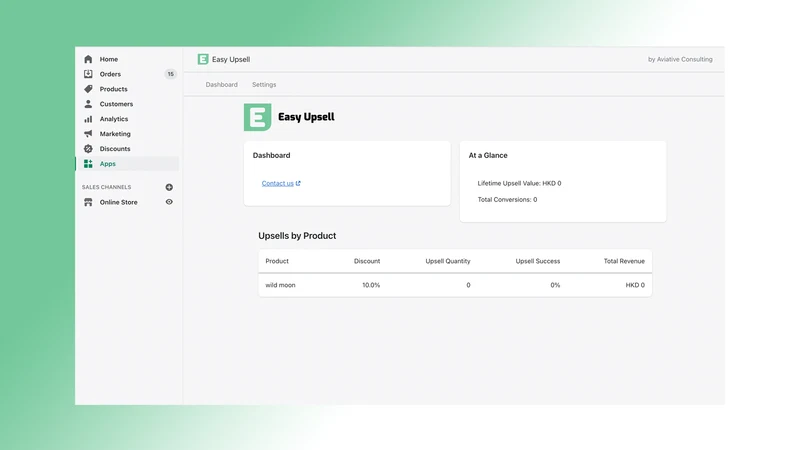Click the external link icon beside Contact us
The image size is (800, 450).
coord(298,183)
